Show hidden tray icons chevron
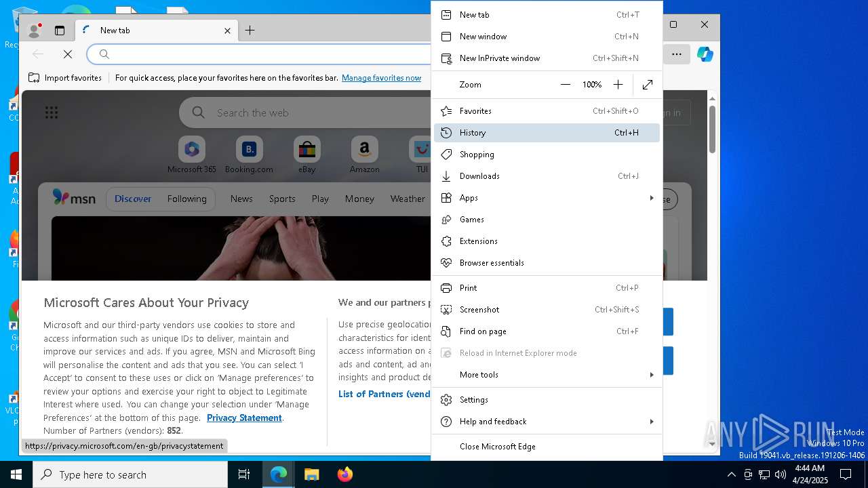The height and width of the screenshot is (488, 868). 731,474
